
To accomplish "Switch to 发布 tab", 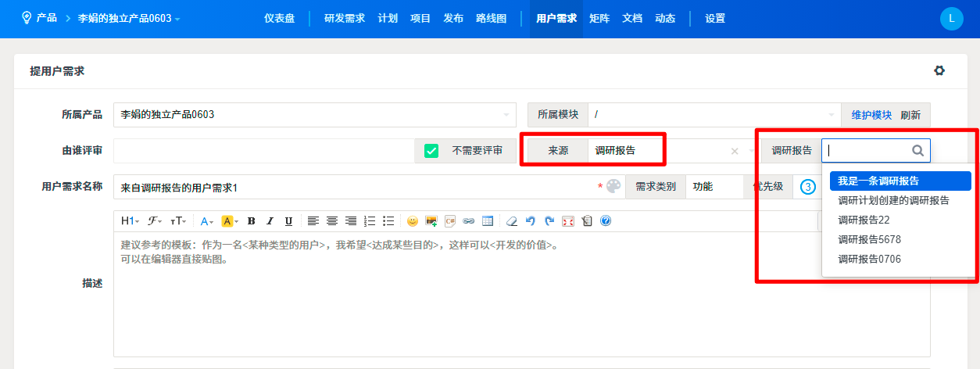I will pyautogui.click(x=453, y=18).
